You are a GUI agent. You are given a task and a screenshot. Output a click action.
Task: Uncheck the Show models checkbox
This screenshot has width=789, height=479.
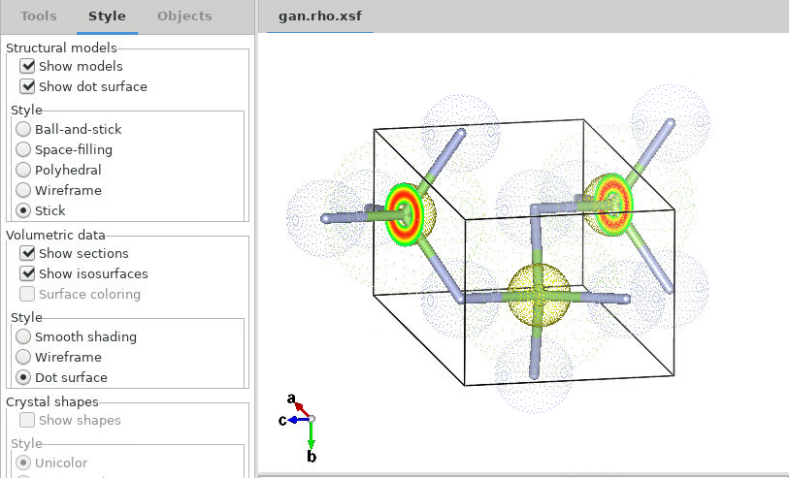[28, 66]
